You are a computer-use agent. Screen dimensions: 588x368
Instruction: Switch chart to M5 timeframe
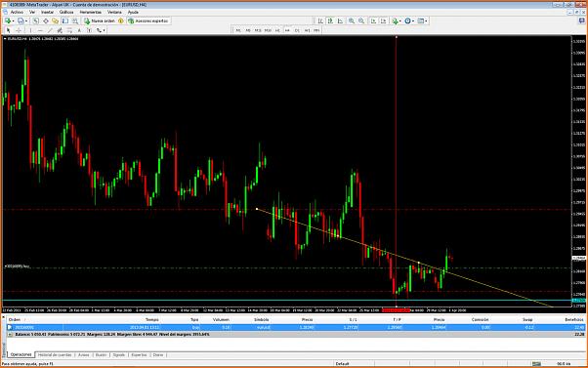pos(248,30)
